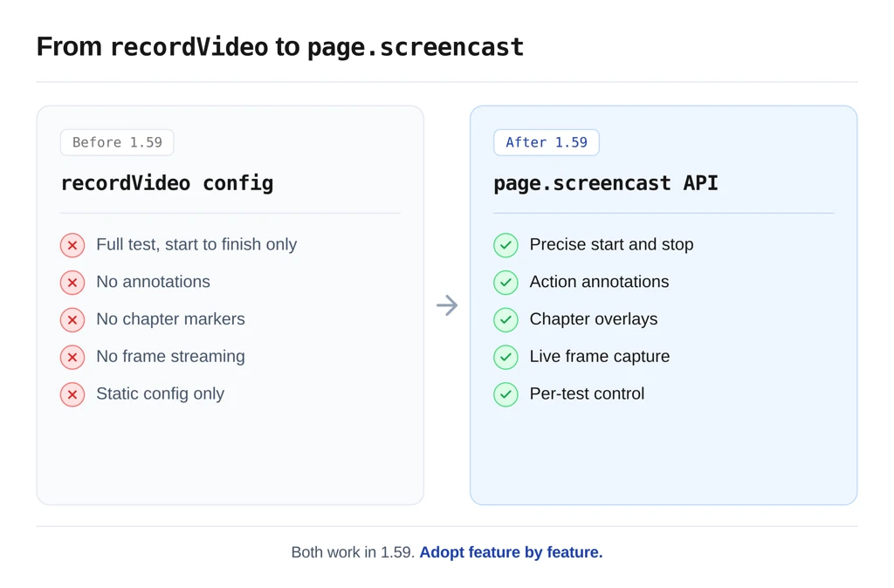Click red X beside 'Full test, start to finish only'
894x588 pixels.
tap(72, 245)
